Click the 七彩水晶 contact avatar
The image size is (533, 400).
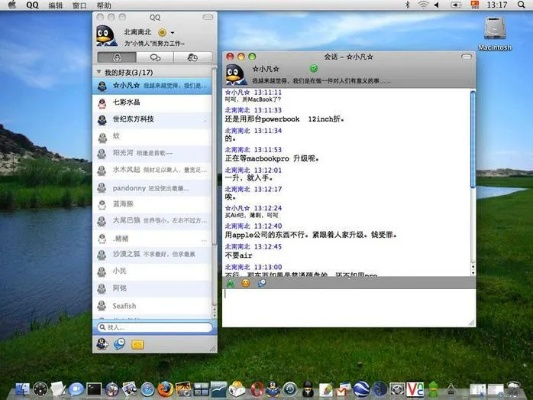coord(102,103)
